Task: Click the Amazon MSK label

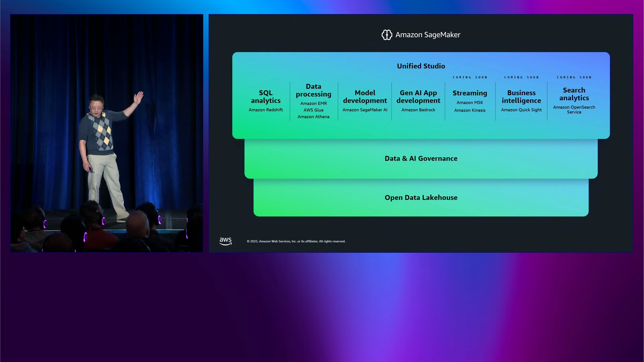Action: [x=470, y=103]
